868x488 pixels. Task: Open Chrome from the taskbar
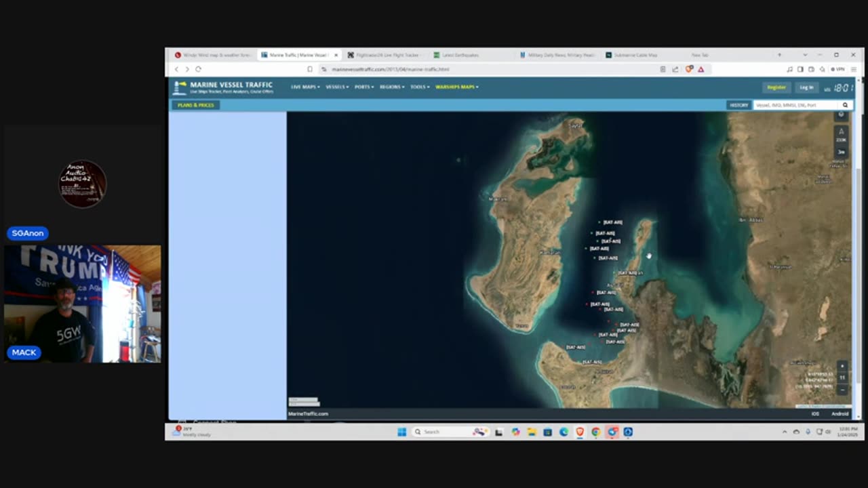coord(596,432)
